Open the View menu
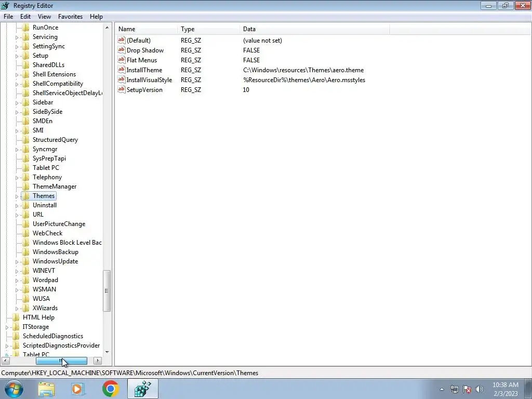This screenshot has width=532, height=399. (44, 16)
